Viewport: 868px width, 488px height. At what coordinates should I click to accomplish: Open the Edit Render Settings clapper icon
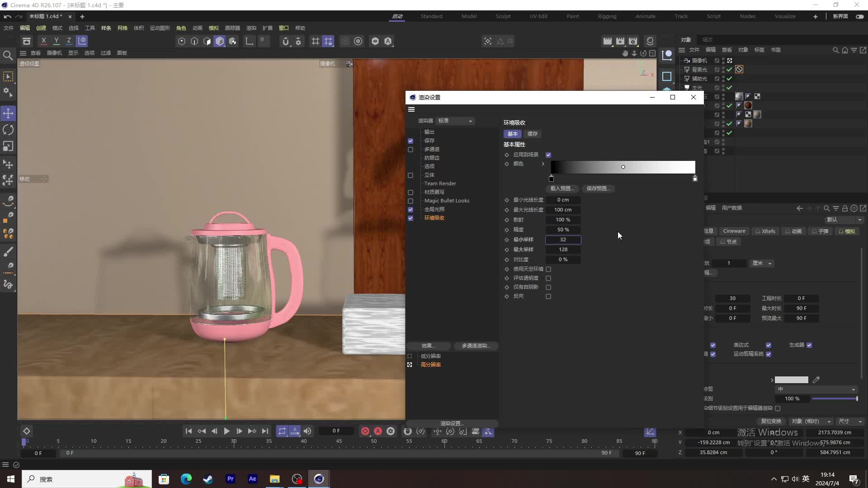(633, 41)
